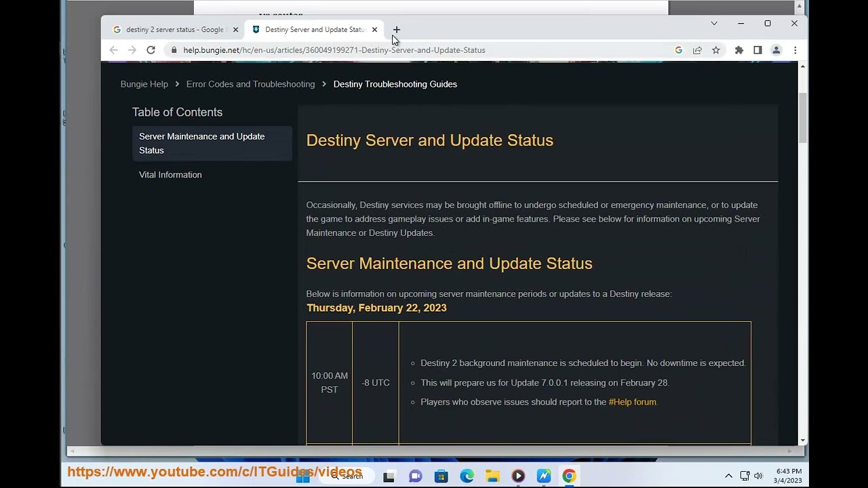Screen dimensions: 868x488
Task: Open the Windows Start menu
Action: 303,476
